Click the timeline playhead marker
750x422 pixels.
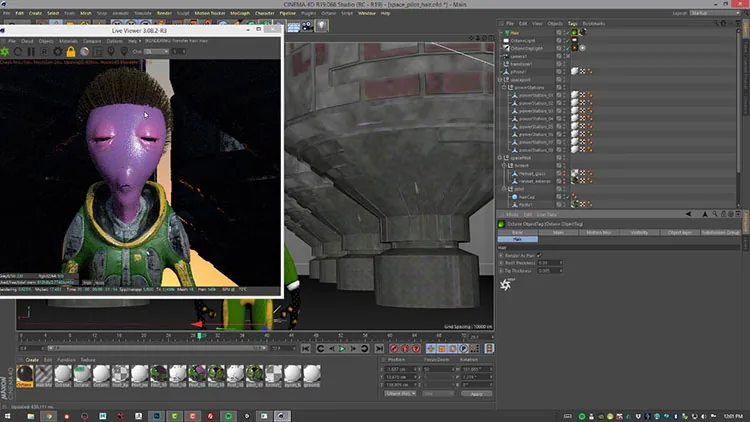(199, 336)
